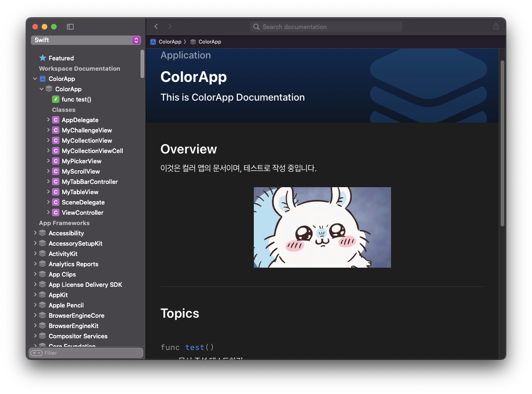Viewport: 532px width, 394px height.
Task: Click the MyCollectionView class icon
Action: pyautogui.click(x=56, y=140)
